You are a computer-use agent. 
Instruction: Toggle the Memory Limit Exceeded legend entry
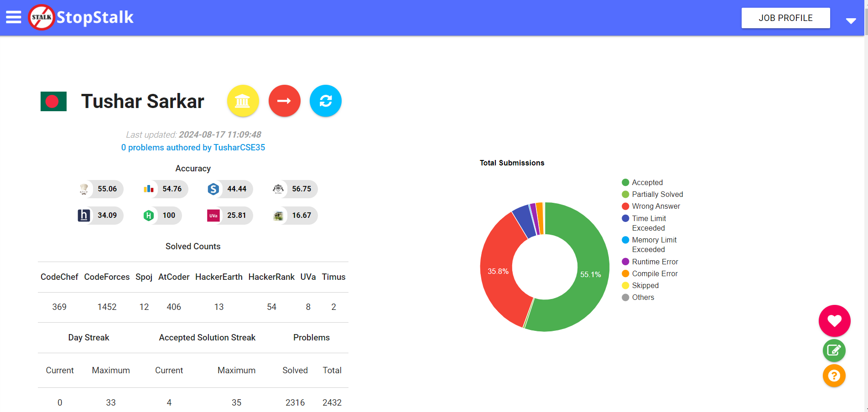pyautogui.click(x=649, y=245)
